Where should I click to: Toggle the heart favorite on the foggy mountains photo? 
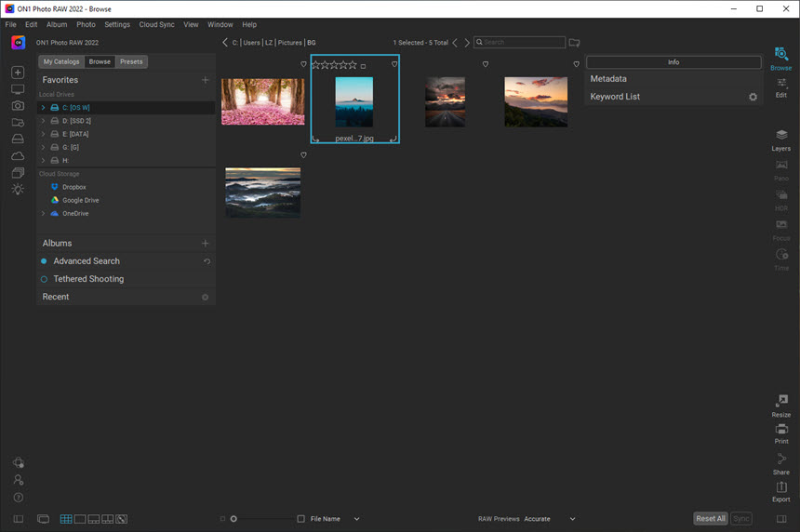click(x=303, y=155)
